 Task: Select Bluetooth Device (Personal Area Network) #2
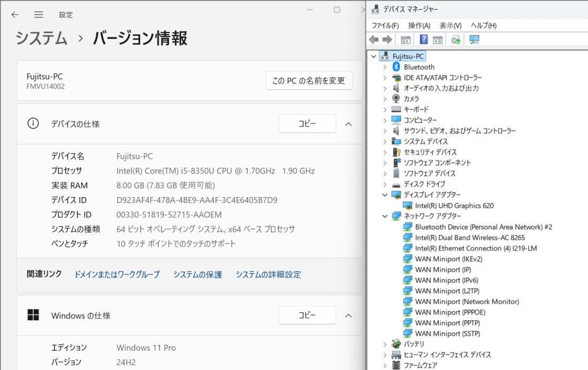click(x=483, y=227)
